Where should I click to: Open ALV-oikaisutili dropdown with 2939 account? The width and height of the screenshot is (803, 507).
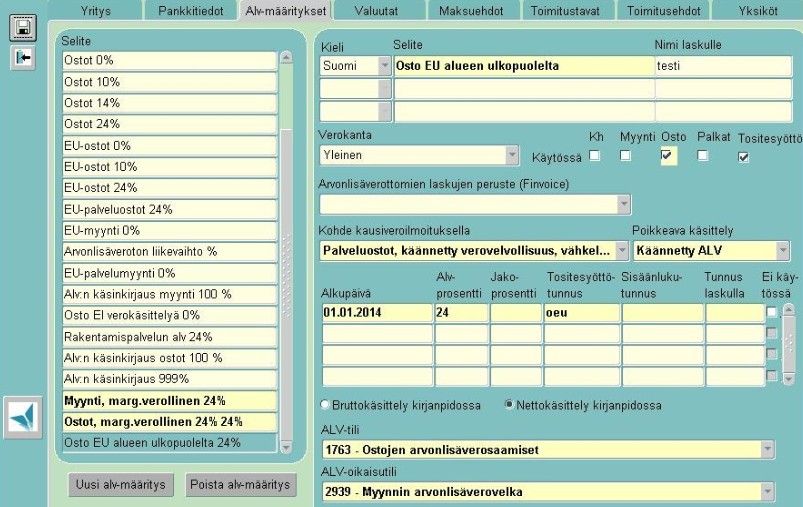[x=767, y=492]
